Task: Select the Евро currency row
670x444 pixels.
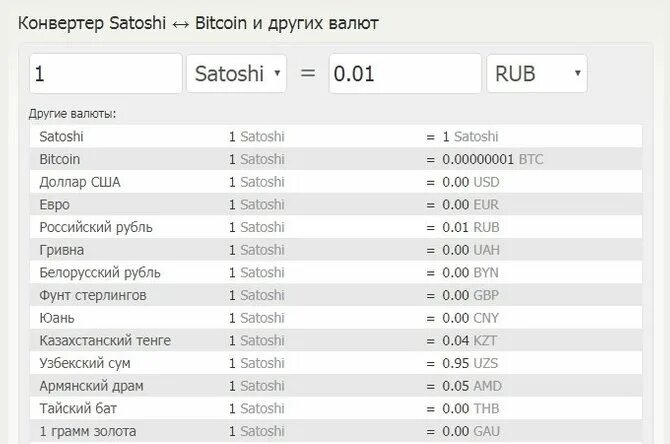Action: pyautogui.click(x=336, y=205)
